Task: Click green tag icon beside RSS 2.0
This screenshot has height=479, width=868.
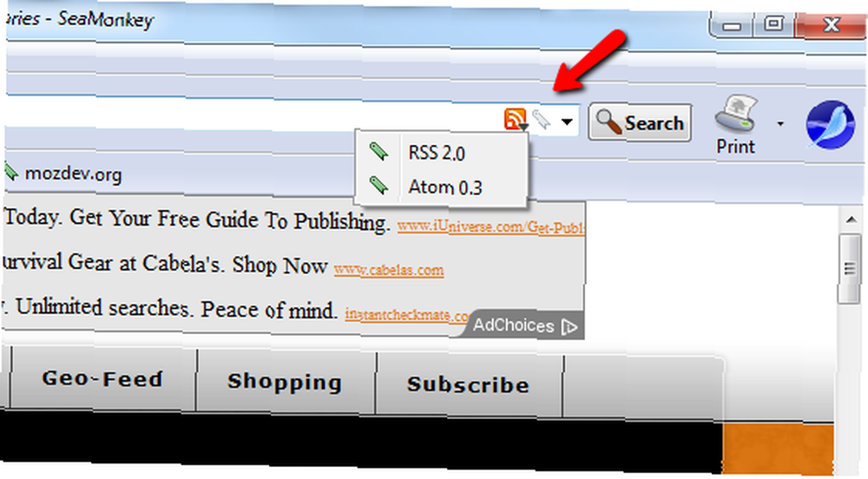Action: (378, 151)
